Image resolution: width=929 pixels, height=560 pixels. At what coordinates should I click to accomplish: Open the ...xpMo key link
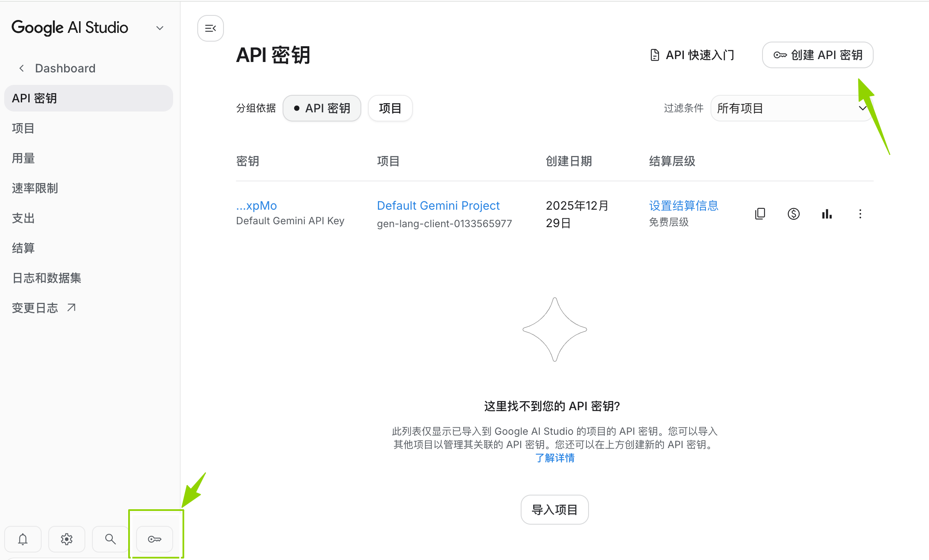256,206
